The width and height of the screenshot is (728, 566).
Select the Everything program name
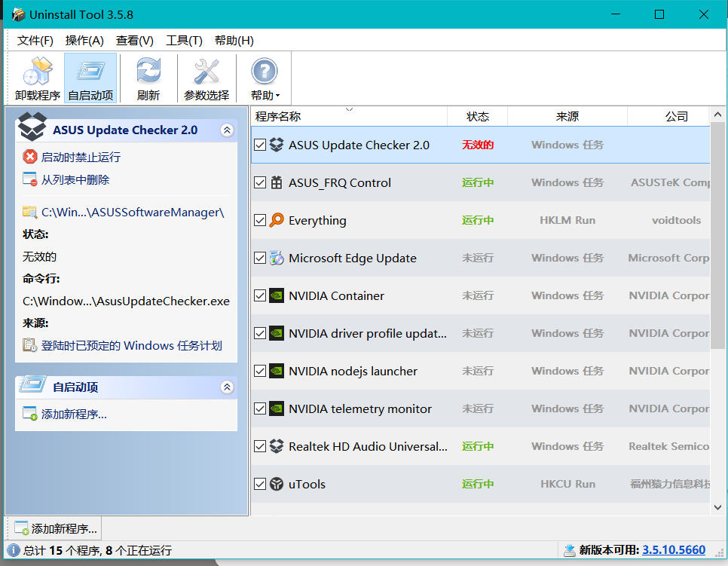[x=317, y=220]
